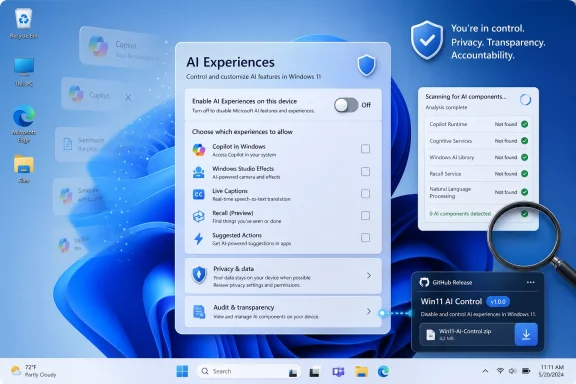Open the Files folder desktop icon
The image size is (576, 384).
tap(24, 168)
